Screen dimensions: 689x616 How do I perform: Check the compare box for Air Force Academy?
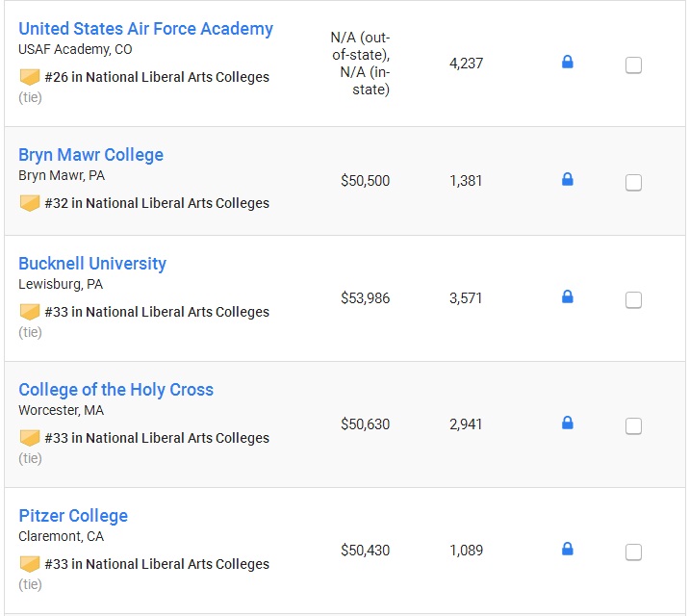click(633, 65)
